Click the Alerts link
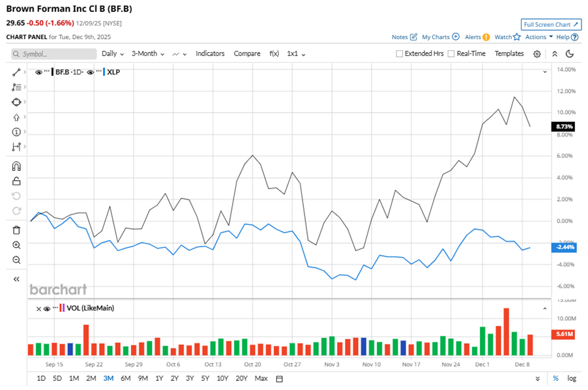Screen dimensions: 588x390 pos(473,37)
